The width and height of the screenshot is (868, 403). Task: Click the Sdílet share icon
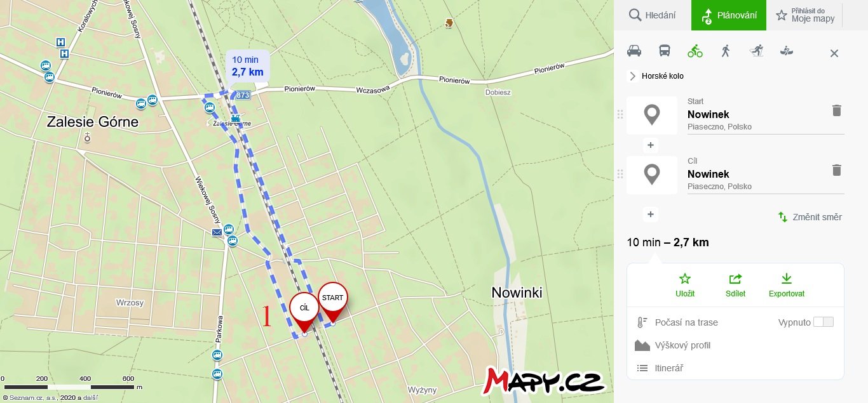point(736,279)
